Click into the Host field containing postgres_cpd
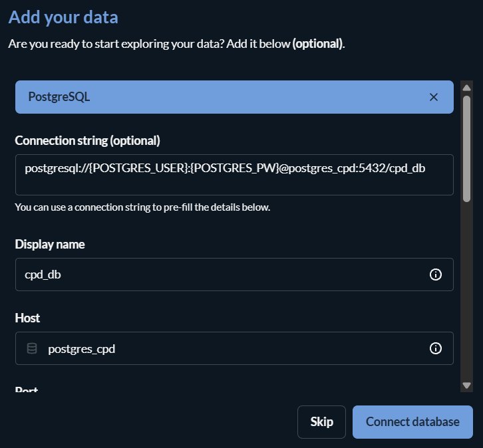483x448 pixels. [x=233, y=348]
